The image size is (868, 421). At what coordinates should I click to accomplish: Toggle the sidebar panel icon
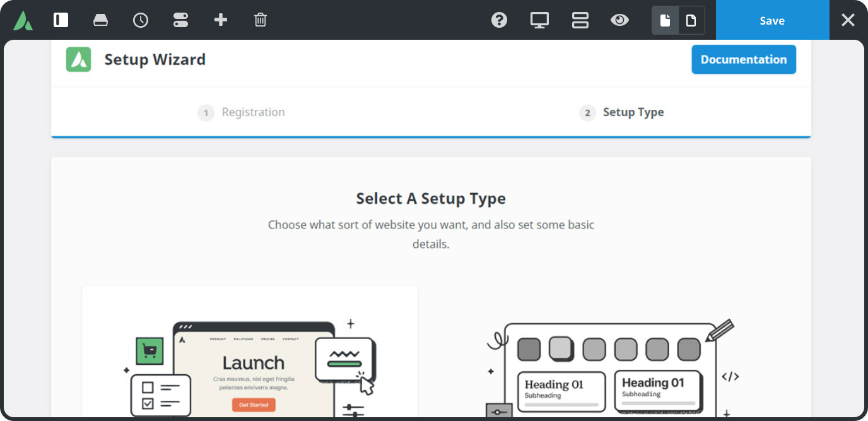click(61, 20)
